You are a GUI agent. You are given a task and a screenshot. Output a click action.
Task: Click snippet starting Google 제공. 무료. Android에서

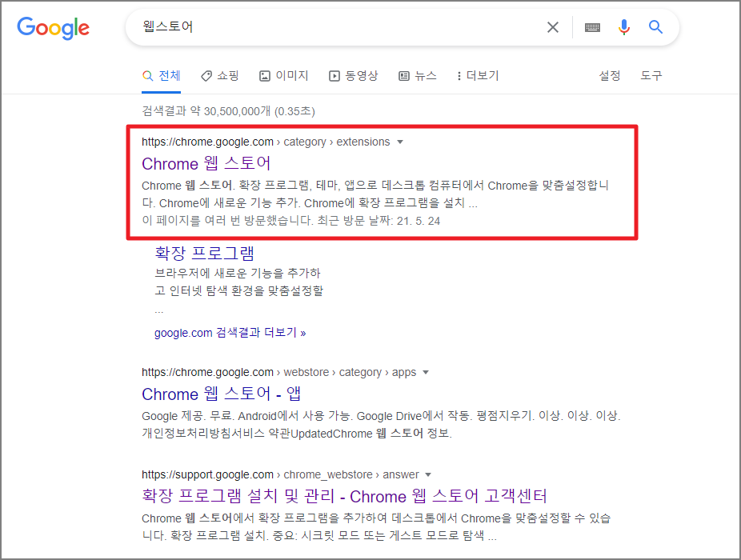[x=381, y=424]
